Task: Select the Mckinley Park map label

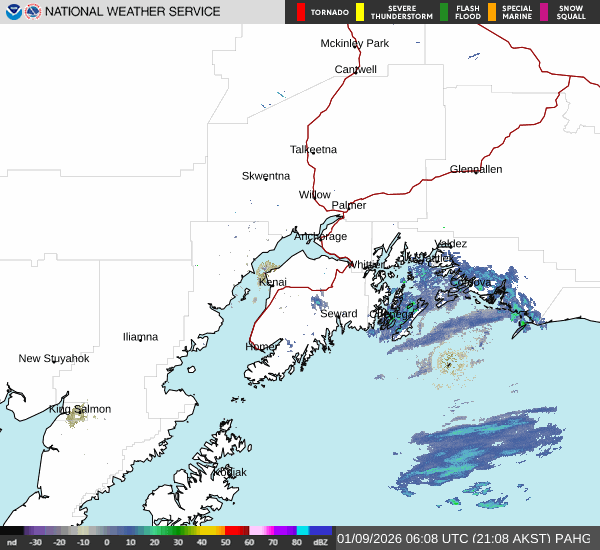Action: coord(354,44)
